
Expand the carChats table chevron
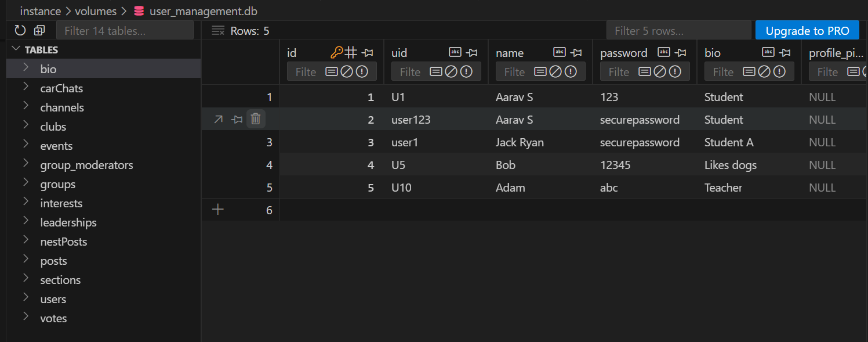(x=26, y=88)
